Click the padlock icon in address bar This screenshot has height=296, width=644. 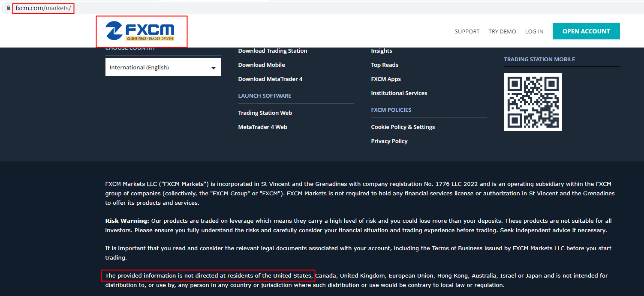coord(8,8)
